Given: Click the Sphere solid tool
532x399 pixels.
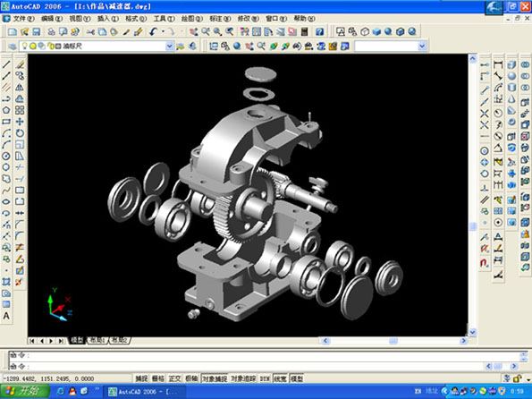Looking at the screenshot, I should [x=511, y=76].
